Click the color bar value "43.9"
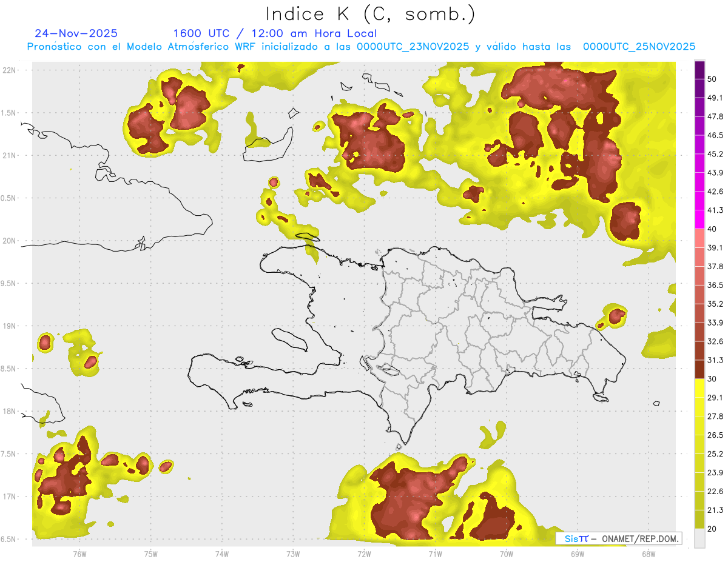The width and height of the screenshot is (728, 562). tap(715, 173)
